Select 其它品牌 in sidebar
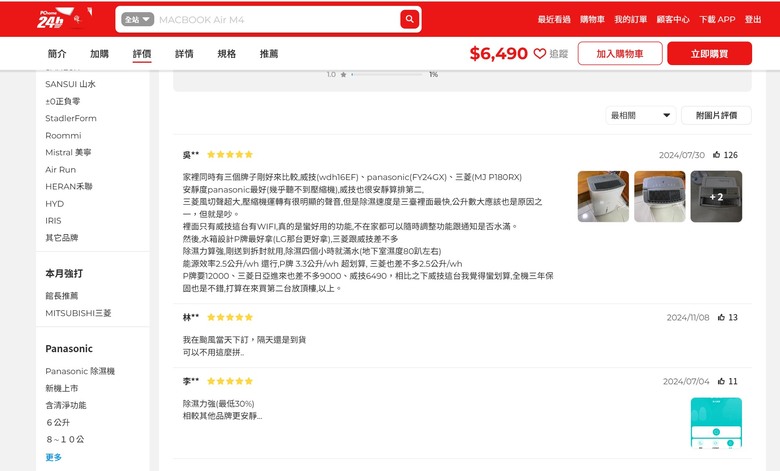Image resolution: width=780 pixels, height=471 pixels. 62,238
